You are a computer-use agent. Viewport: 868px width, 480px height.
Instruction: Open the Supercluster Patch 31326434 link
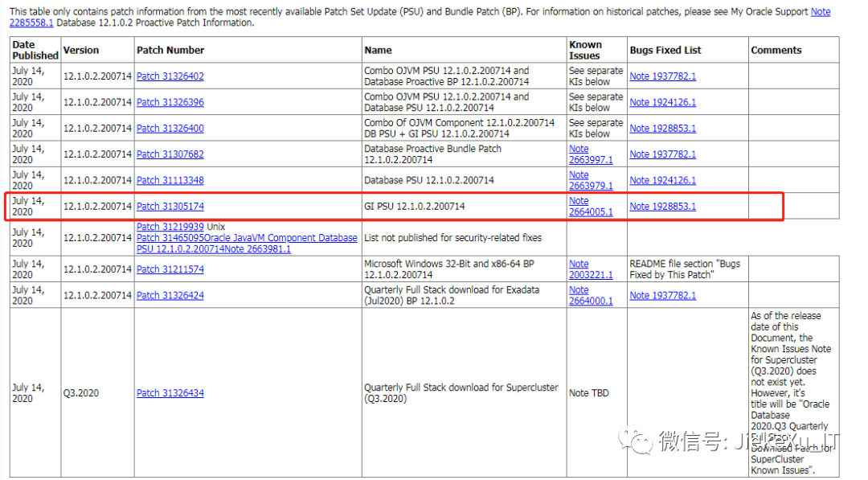point(170,393)
